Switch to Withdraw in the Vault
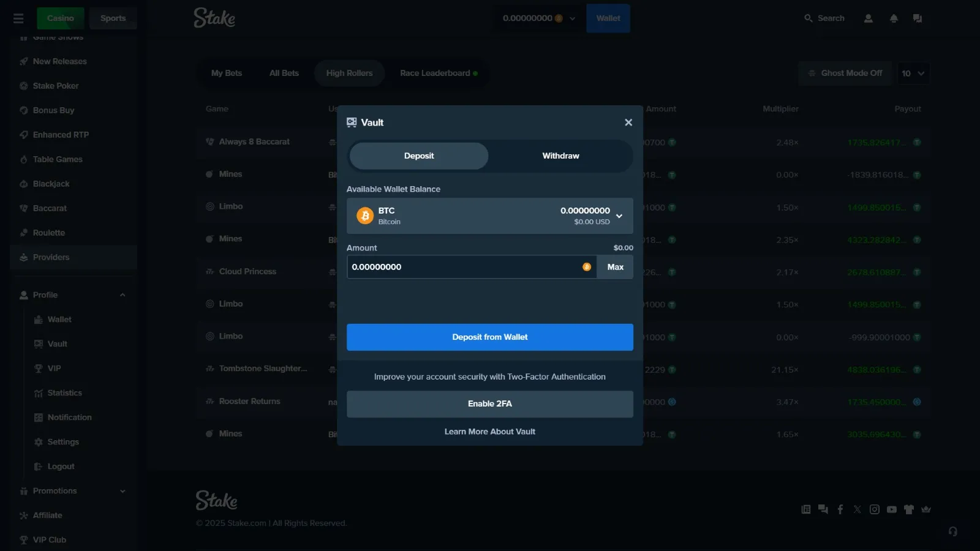This screenshot has height=551, width=980. coord(560,156)
